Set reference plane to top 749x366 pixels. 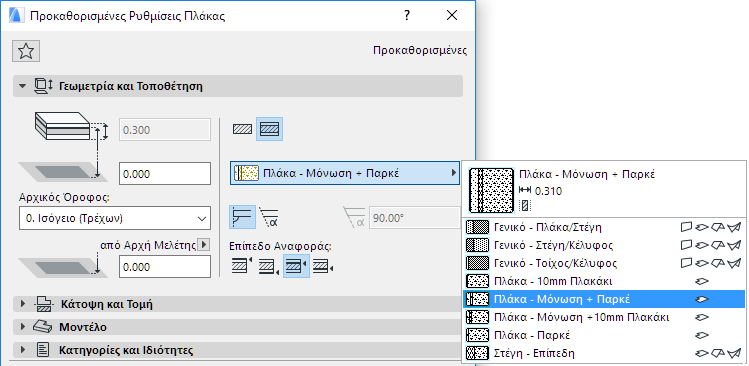[x=241, y=265]
